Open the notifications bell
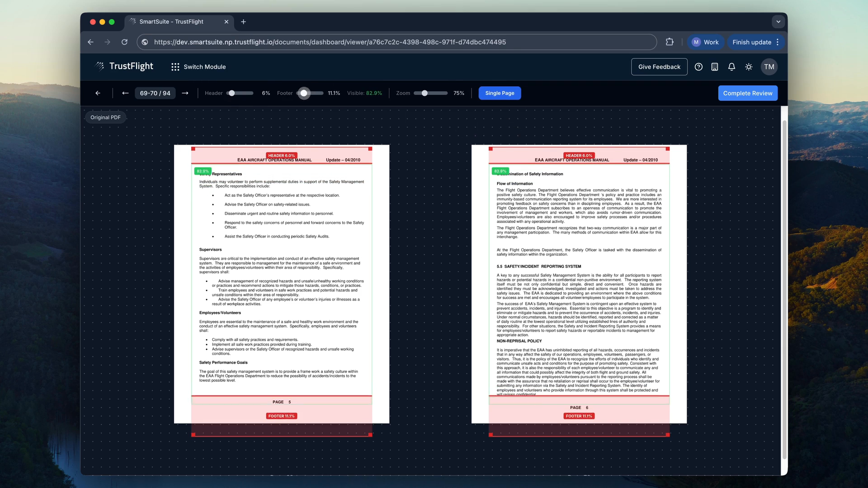868x488 pixels. pyautogui.click(x=731, y=67)
